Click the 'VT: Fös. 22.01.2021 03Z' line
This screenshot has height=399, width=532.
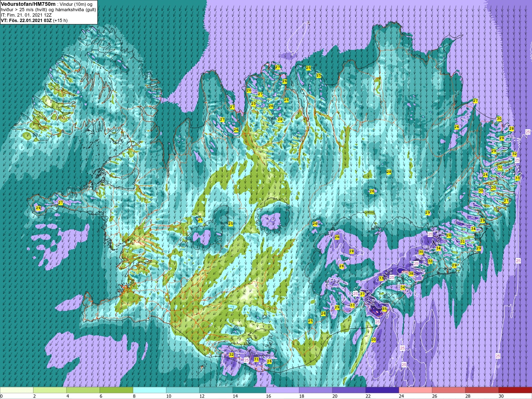pos(26,20)
